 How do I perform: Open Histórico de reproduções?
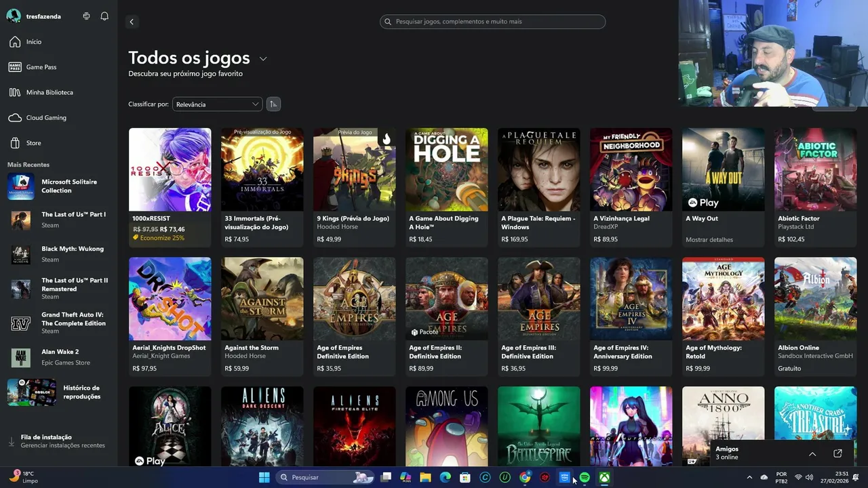58,392
